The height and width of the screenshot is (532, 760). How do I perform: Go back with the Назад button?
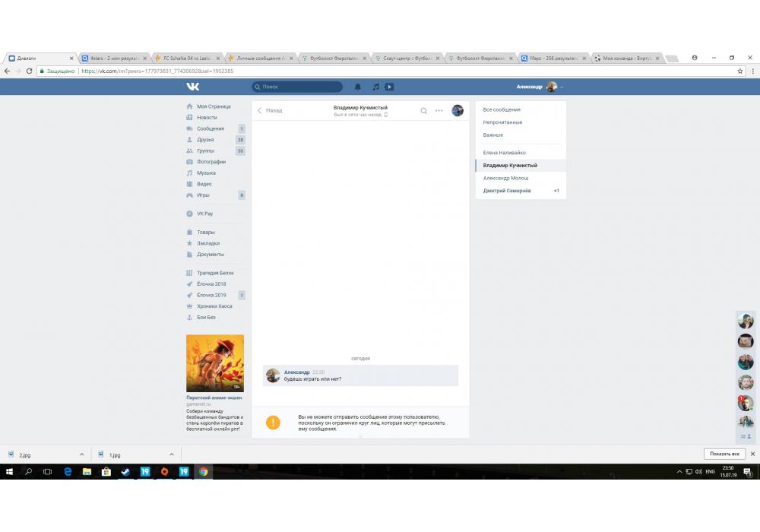click(270, 110)
